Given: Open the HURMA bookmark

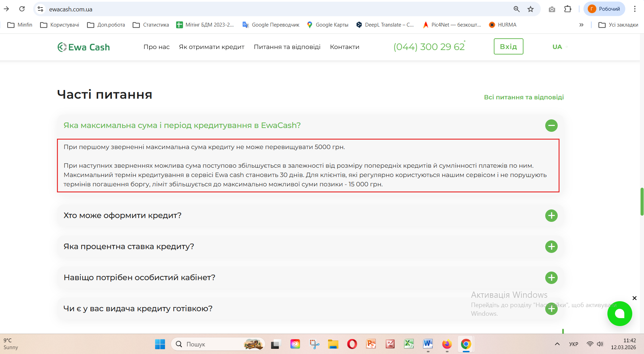Looking at the screenshot, I should (503, 25).
